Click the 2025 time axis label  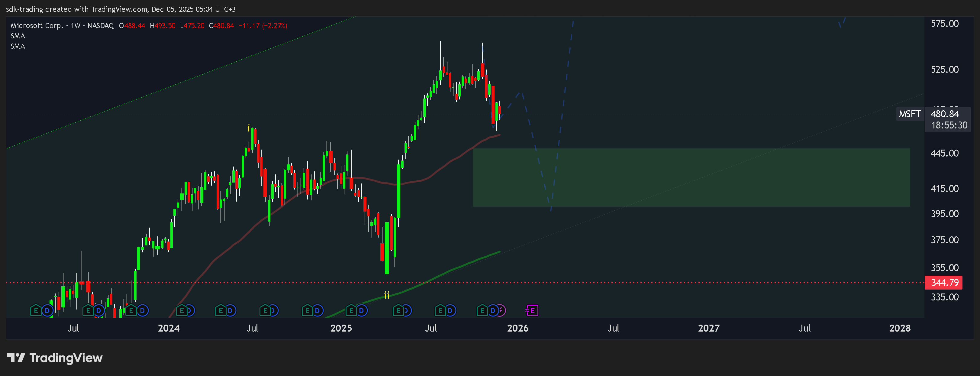pyautogui.click(x=341, y=328)
